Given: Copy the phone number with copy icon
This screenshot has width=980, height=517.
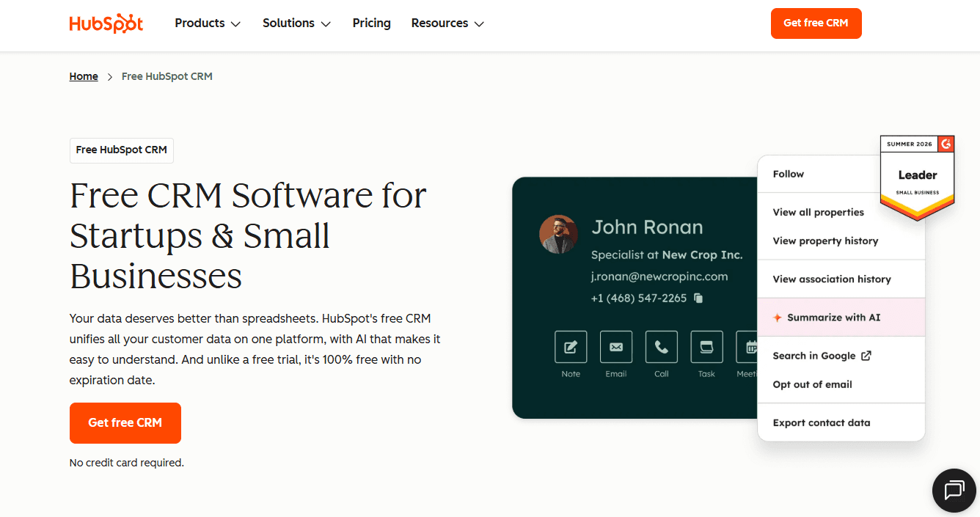Looking at the screenshot, I should [x=698, y=298].
